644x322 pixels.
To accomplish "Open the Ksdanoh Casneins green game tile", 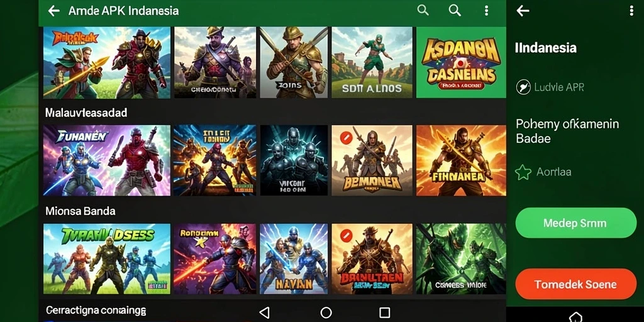I will click(461, 62).
